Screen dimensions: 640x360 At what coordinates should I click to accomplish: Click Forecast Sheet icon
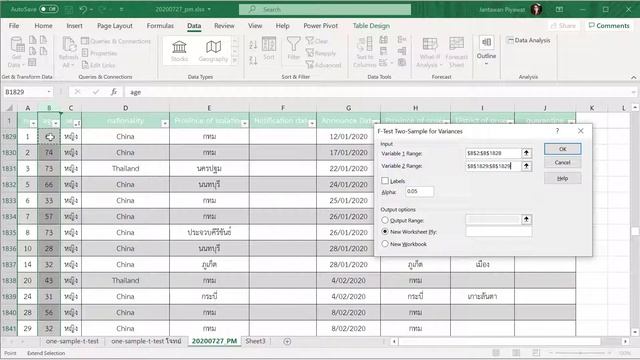pos(456,52)
